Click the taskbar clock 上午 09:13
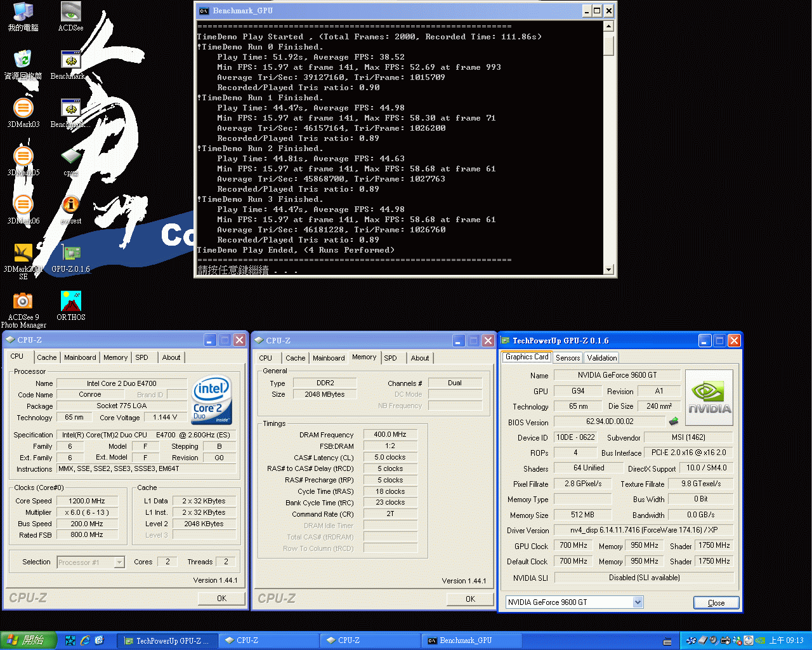812x650 pixels. coord(786,640)
